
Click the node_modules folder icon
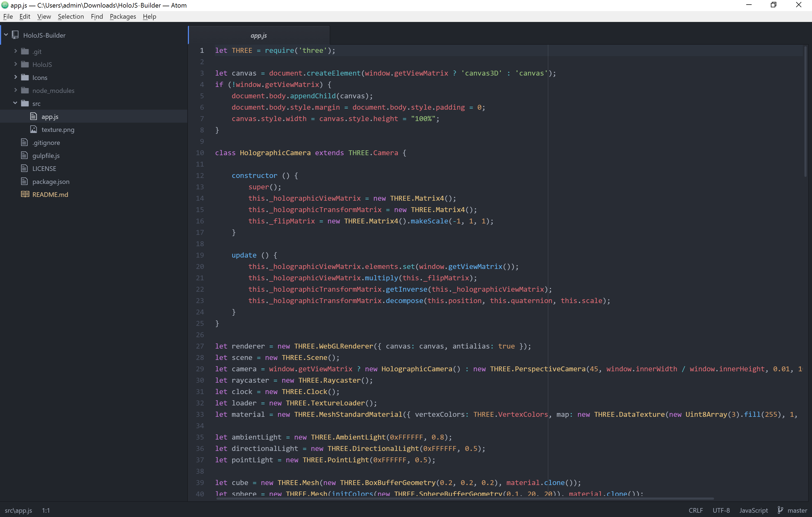point(25,90)
